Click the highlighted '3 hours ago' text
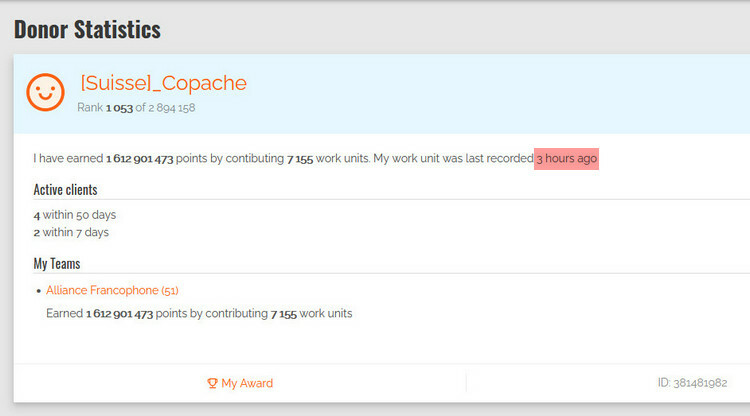The width and height of the screenshot is (750, 416). click(x=566, y=159)
